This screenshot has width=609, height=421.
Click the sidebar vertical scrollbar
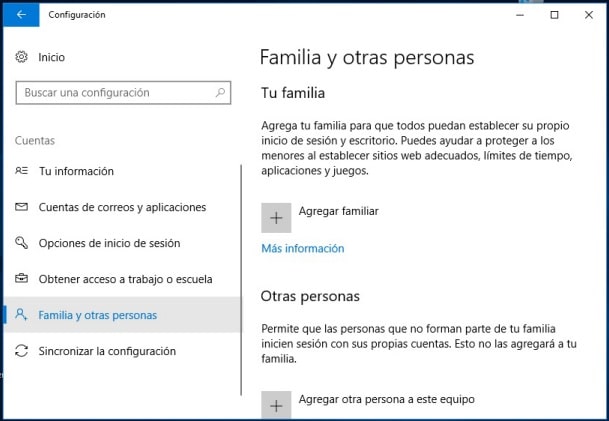click(x=242, y=280)
